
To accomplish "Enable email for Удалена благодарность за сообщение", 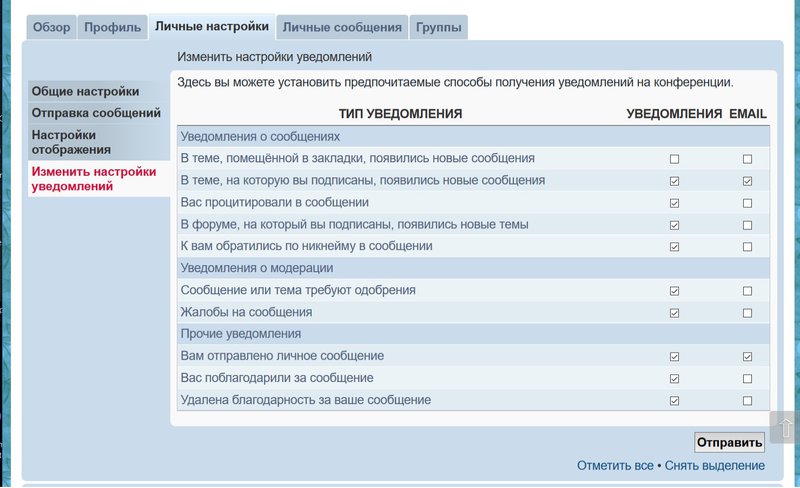I will [x=747, y=401].
